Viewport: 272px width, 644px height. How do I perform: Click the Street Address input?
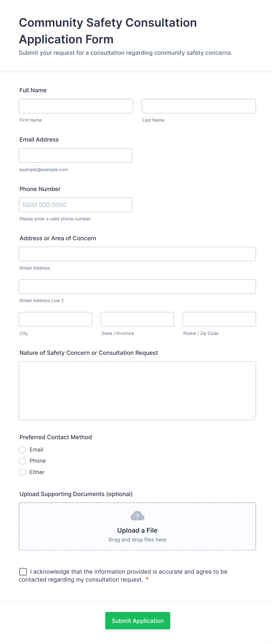137,254
